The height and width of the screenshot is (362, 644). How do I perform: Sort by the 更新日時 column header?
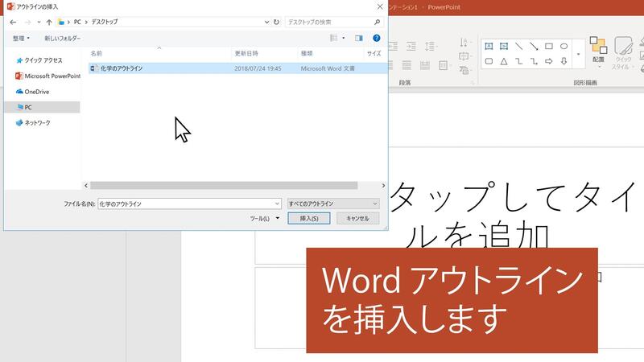[x=246, y=53]
